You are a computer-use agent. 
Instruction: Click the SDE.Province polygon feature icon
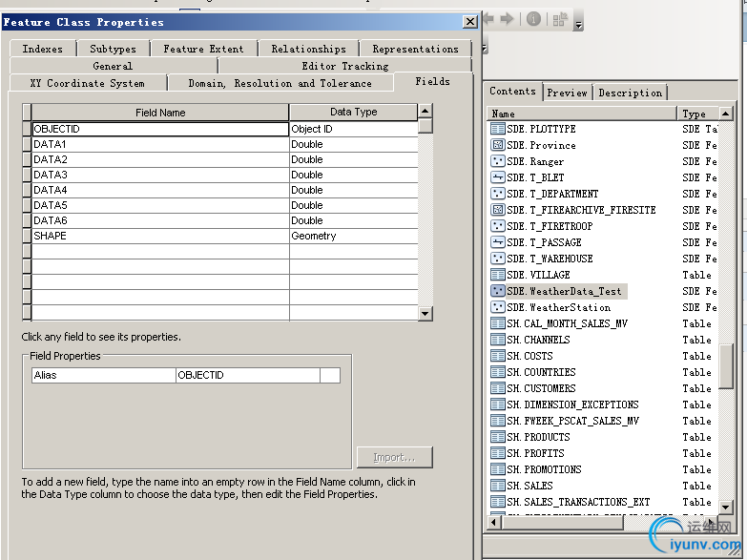point(498,145)
